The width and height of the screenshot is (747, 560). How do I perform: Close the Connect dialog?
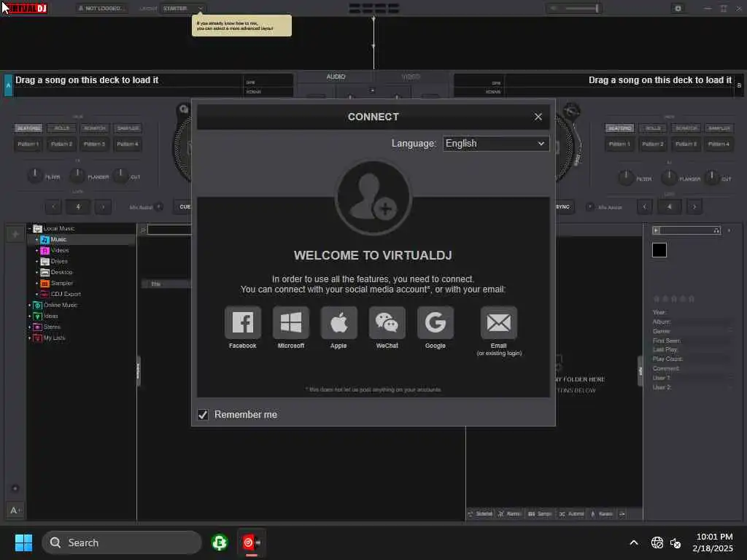click(x=538, y=117)
